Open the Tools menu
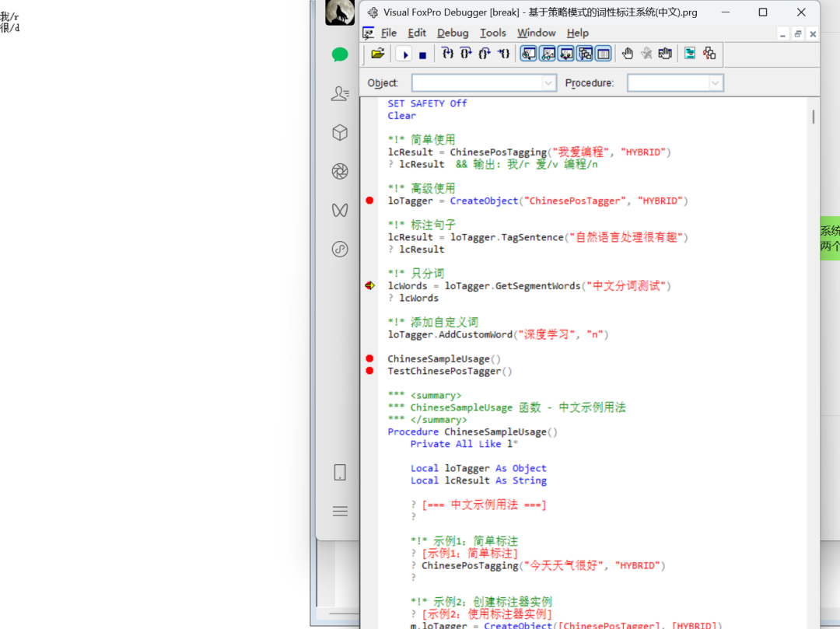 tap(493, 33)
